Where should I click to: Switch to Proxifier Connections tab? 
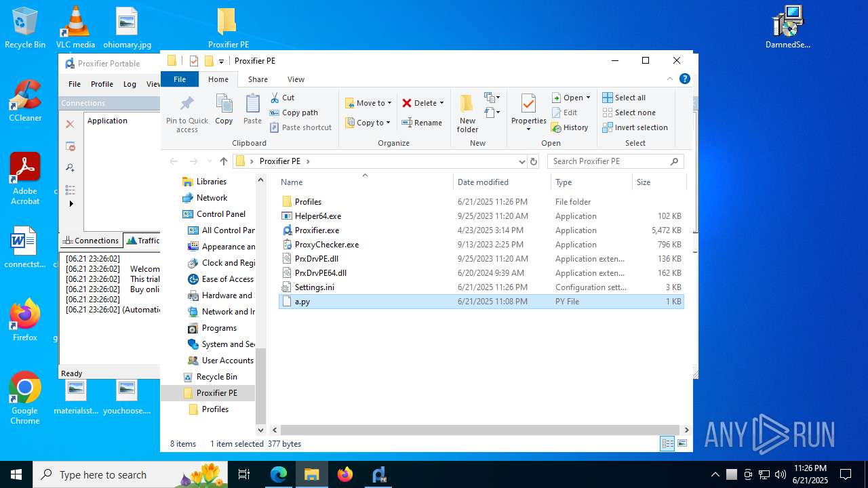[91, 241]
